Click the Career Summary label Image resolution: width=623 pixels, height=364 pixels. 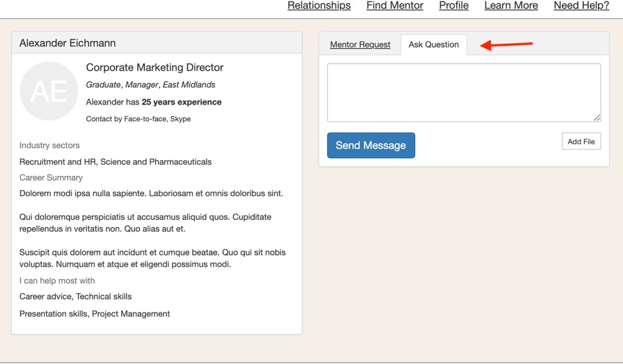tap(51, 177)
